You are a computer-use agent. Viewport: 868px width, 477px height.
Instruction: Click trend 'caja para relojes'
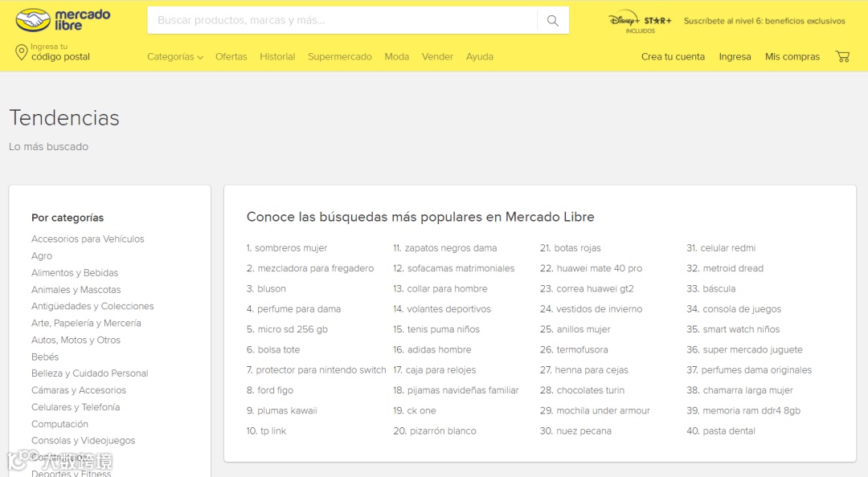tap(440, 369)
